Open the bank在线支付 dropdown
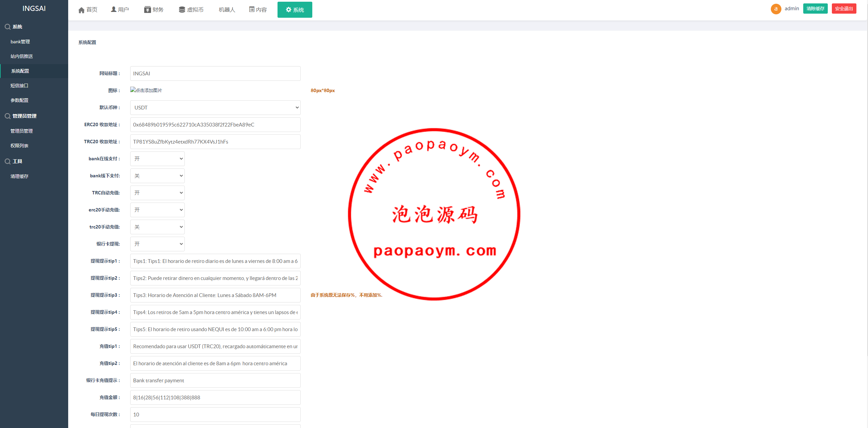 point(157,159)
